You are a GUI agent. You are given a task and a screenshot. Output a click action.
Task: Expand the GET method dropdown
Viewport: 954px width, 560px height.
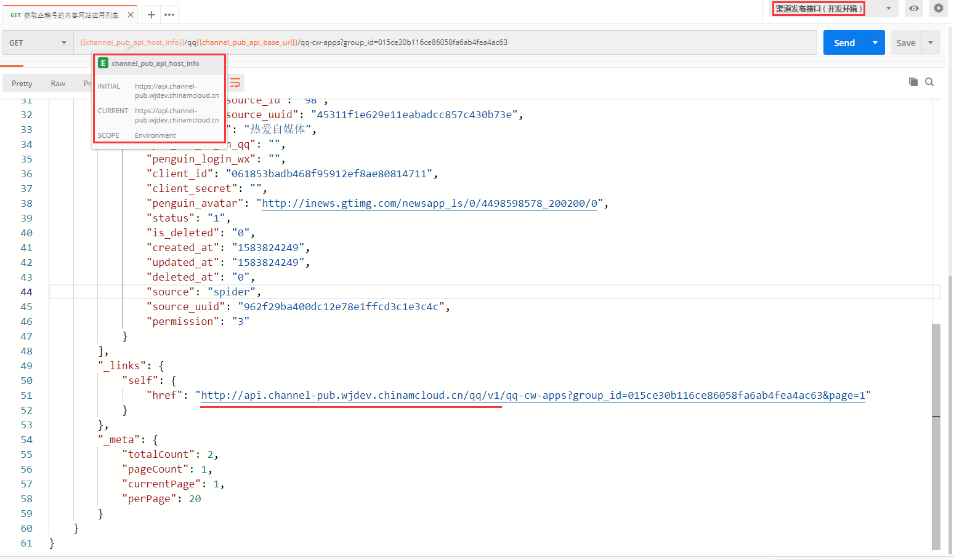[x=38, y=43]
